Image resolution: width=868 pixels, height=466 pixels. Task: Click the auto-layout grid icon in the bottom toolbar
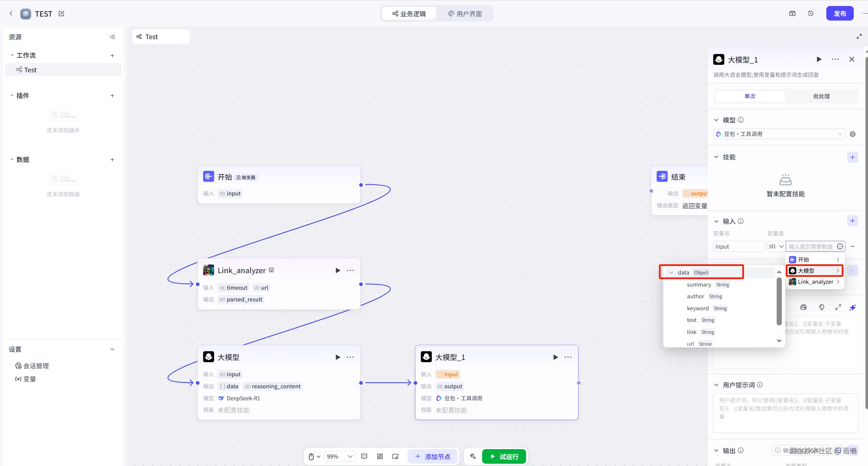tap(380, 456)
